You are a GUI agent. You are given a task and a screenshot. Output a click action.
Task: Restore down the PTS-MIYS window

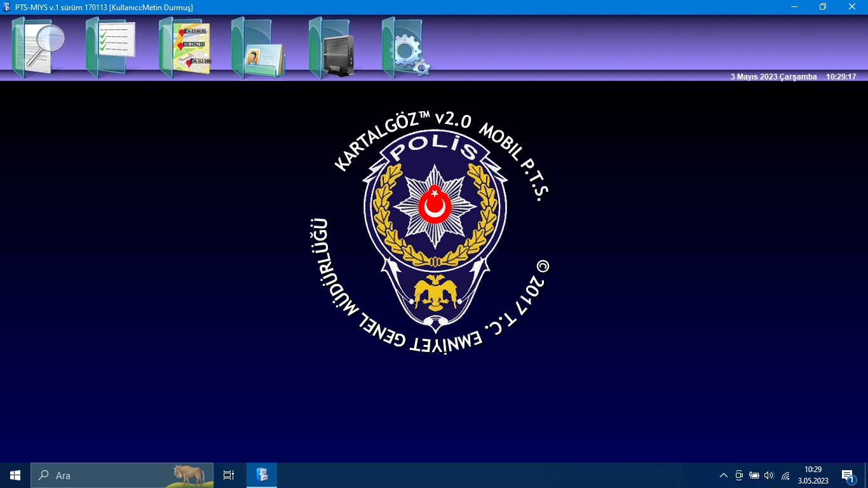pyautogui.click(x=823, y=7)
